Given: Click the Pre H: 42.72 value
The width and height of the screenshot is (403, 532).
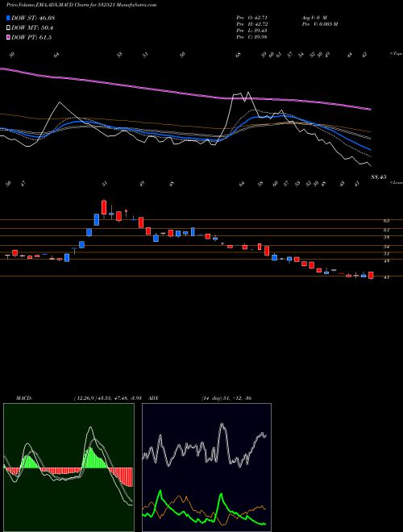Looking at the screenshot, I should click(x=252, y=24).
